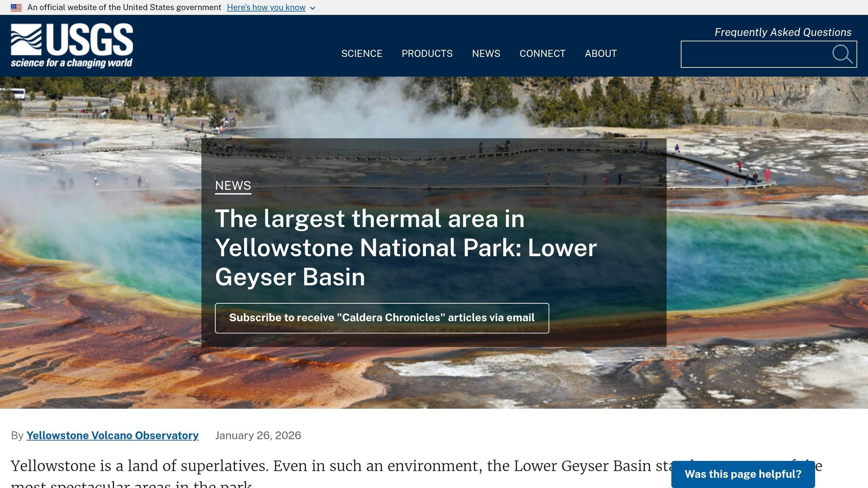Subscribe to Caldera Chronicles articles via email
Image resolution: width=868 pixels, height=488 pixels.
click(x=382, y=318)
